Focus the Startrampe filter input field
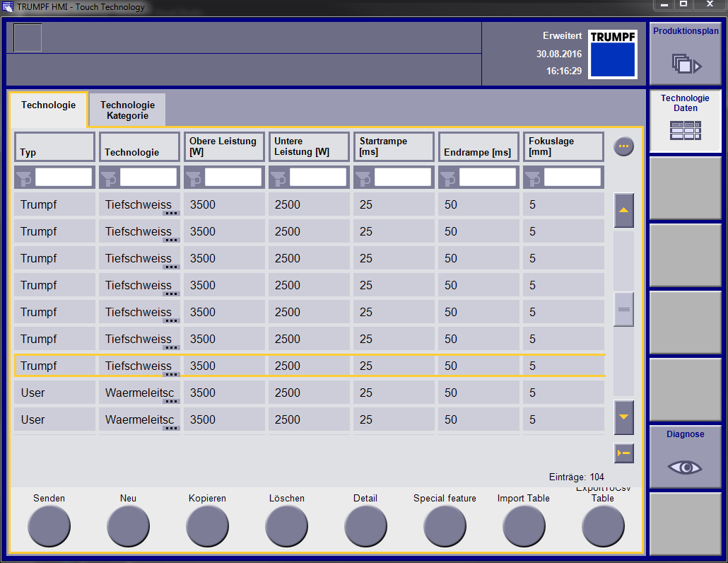Image resolution: width=728 pixels, height=563 pixels. pyautogui.click(x=403, y=178)
